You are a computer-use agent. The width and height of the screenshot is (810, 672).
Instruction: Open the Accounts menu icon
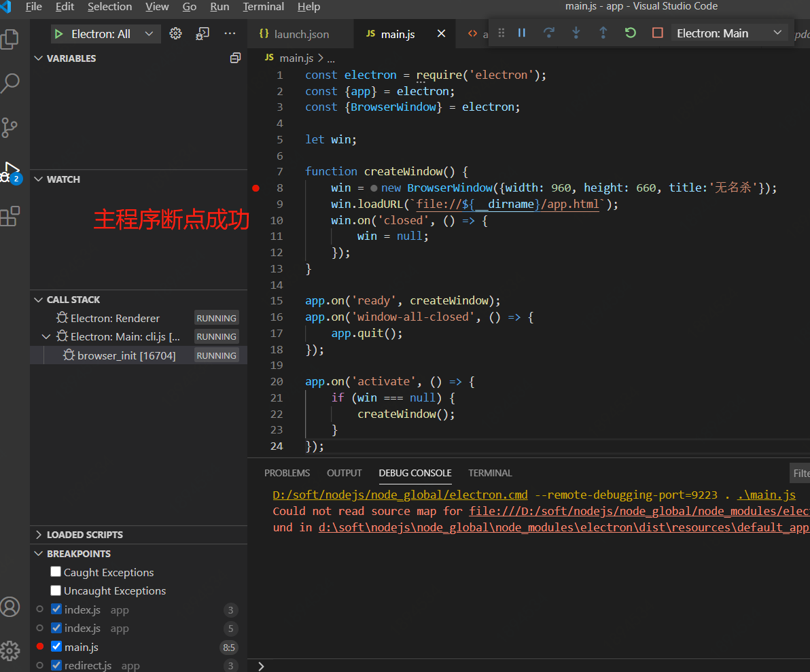coord(10,607)
